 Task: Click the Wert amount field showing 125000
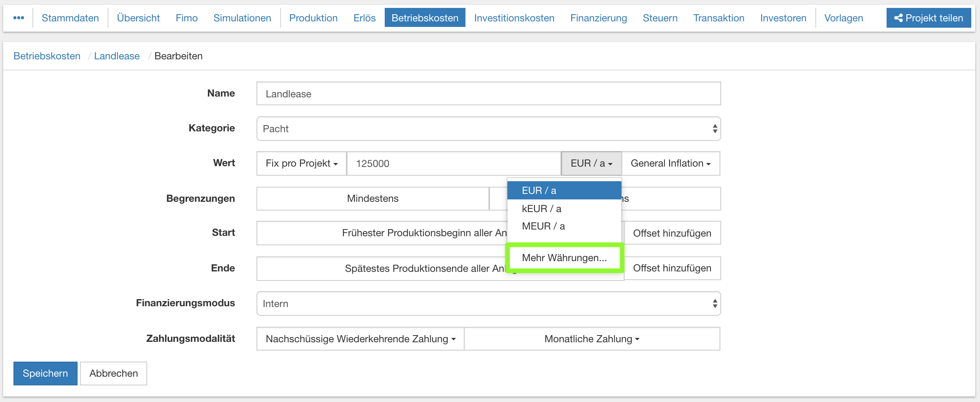click(x=453, y=163)
